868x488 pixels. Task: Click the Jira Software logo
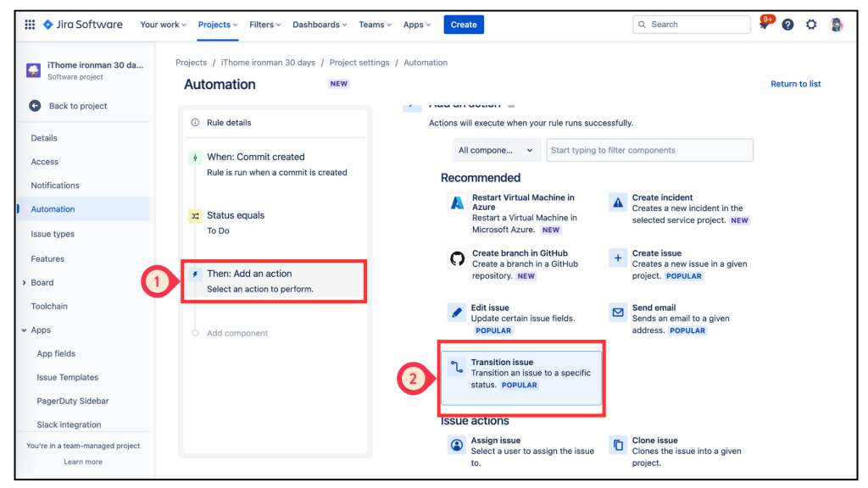[83, 25]
